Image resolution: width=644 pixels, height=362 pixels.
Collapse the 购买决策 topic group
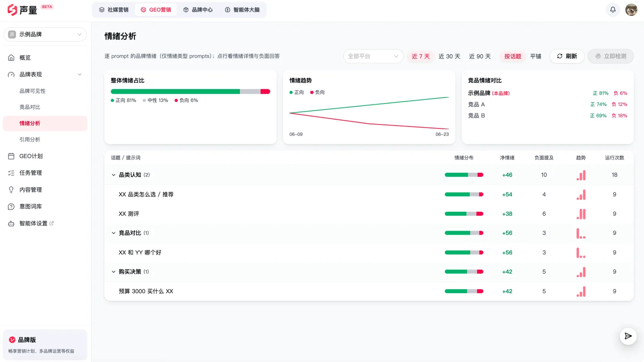point(114,272)
